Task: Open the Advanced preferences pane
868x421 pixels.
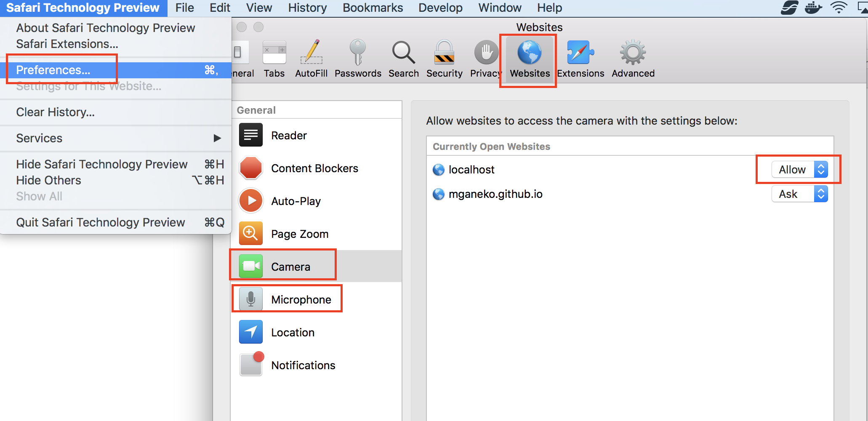Action: [633, 59]
